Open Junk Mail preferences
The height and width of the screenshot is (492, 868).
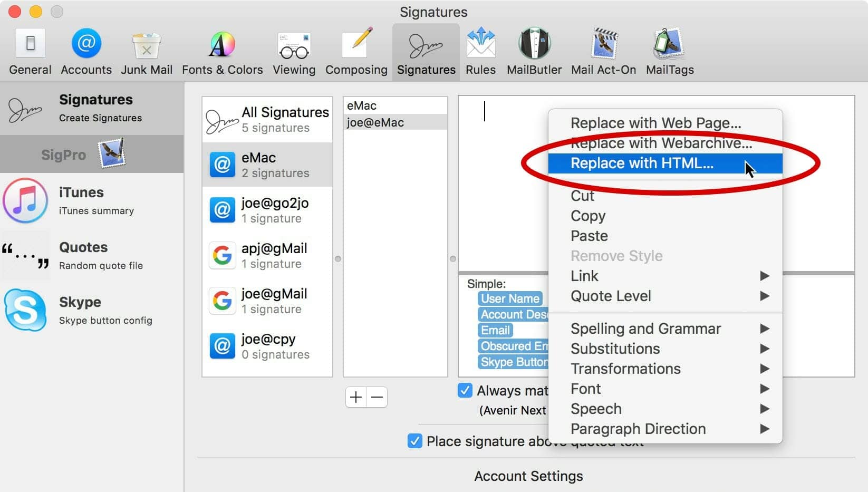[x=147, y=52]
